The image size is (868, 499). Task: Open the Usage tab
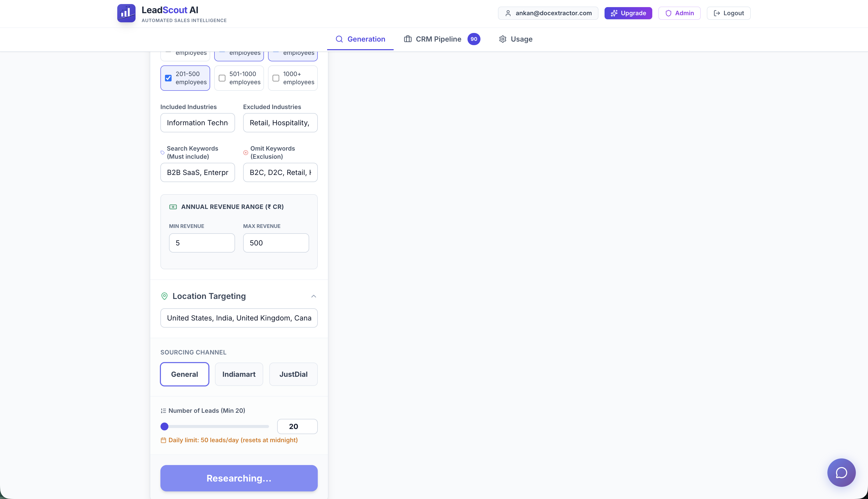coord(521,39)
